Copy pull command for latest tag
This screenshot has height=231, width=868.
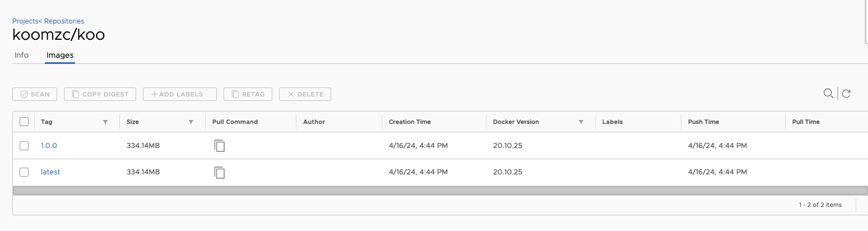coord(220,172)
